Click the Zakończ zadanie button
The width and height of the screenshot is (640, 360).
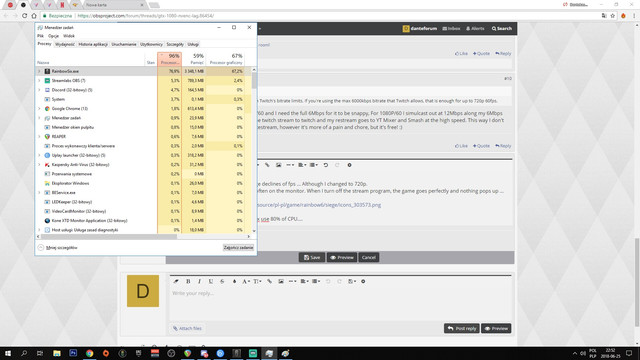point(238,247)
